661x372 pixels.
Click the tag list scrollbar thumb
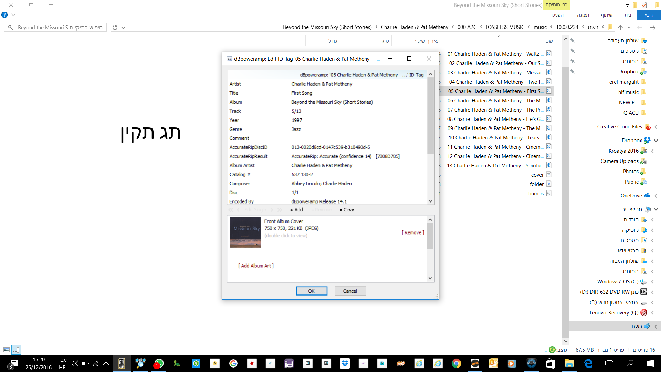click(x=430, y=116)
